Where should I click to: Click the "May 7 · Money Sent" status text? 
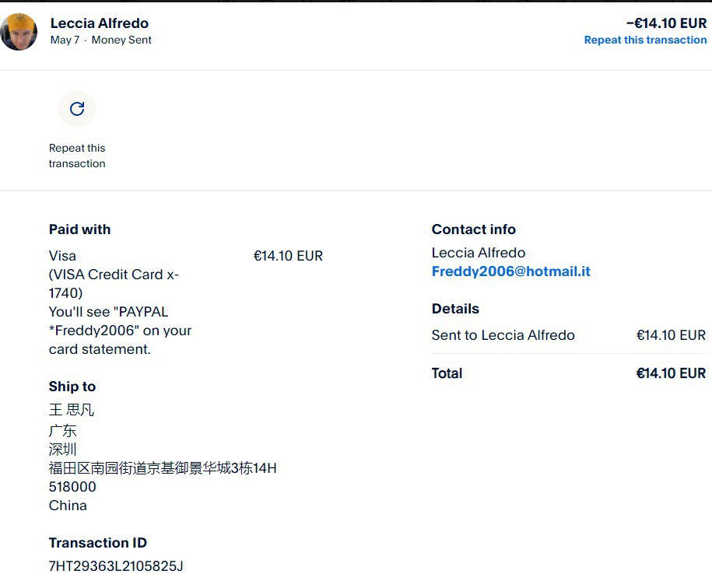coord(101,40)
